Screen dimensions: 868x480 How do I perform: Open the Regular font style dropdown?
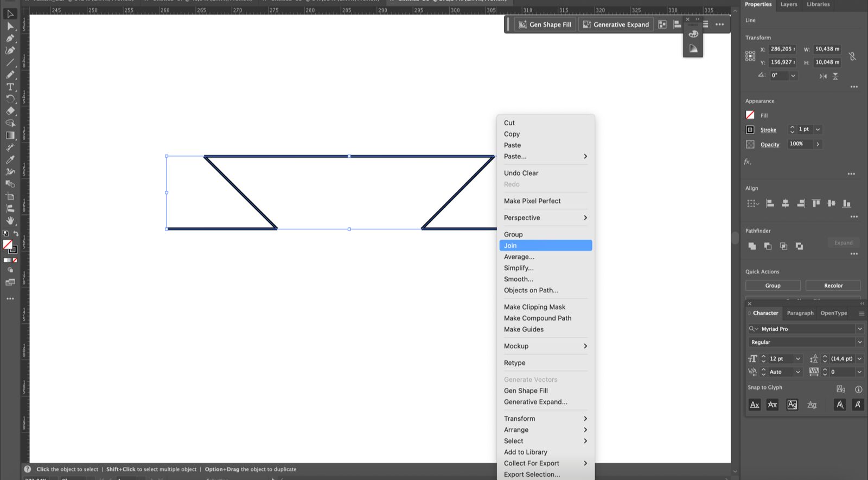(x=859, y=342)
